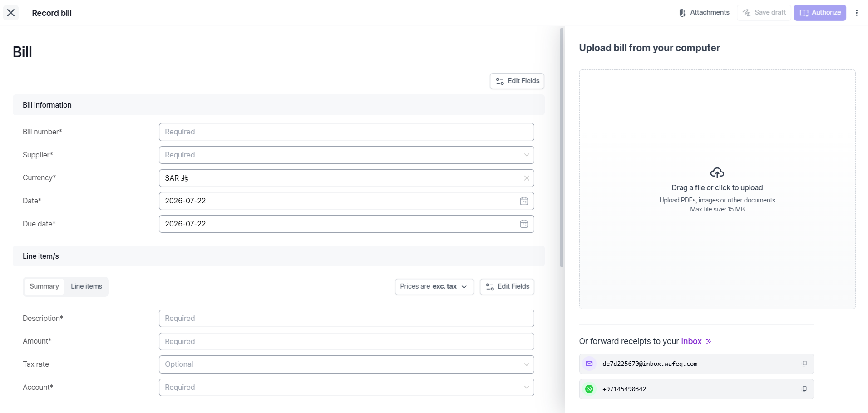Screen dimensions: 868x413
Task: Copy the inbox email address
Action: point(804,364)
